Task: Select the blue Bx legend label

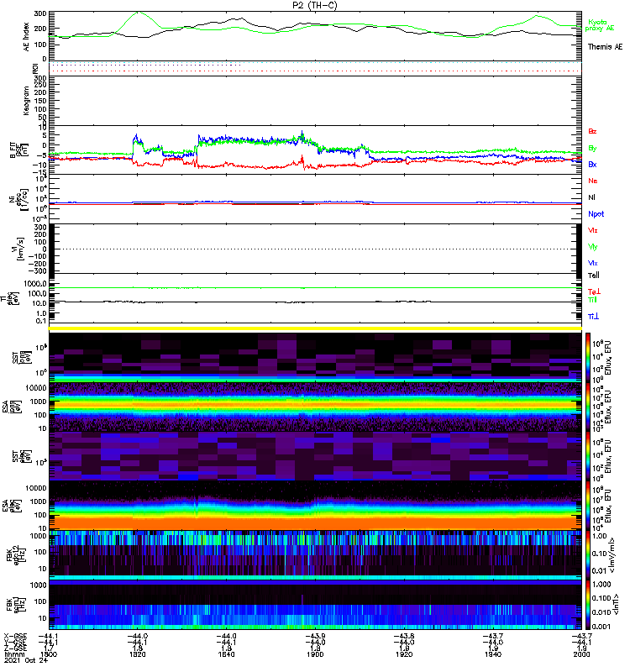Action: 592,164
